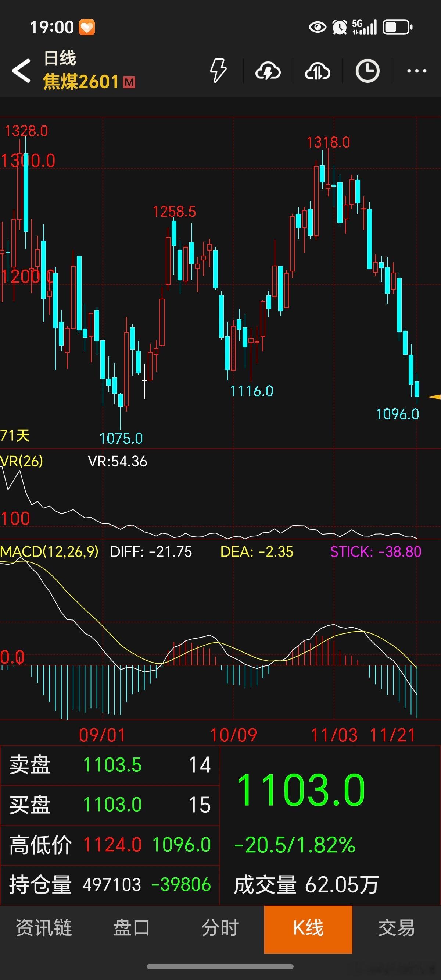Tap the 买盘 price 1103.0

pyautogui.click(x=112, y=805)
